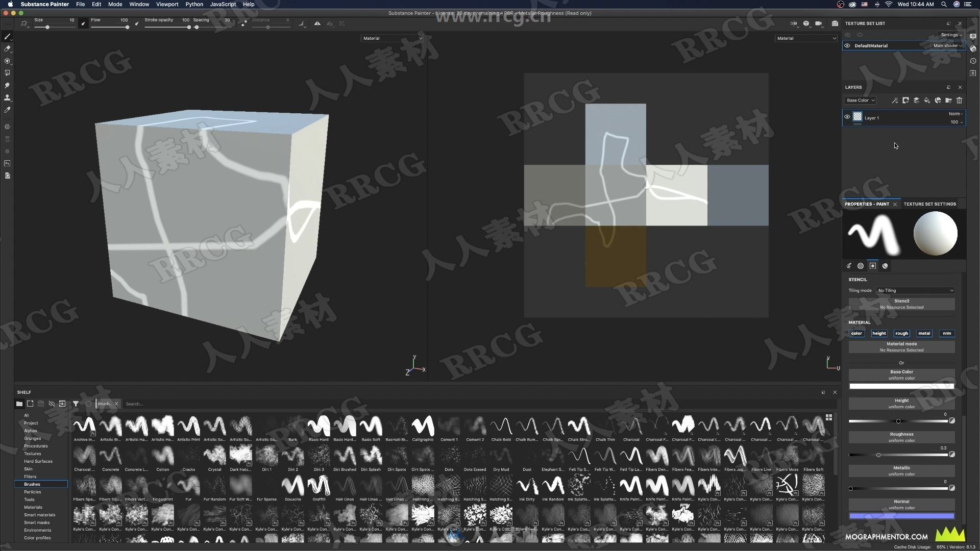This screenshot has width=980, height=551.
Task: Select the Clone stamp tool
Action: point(7,98)
